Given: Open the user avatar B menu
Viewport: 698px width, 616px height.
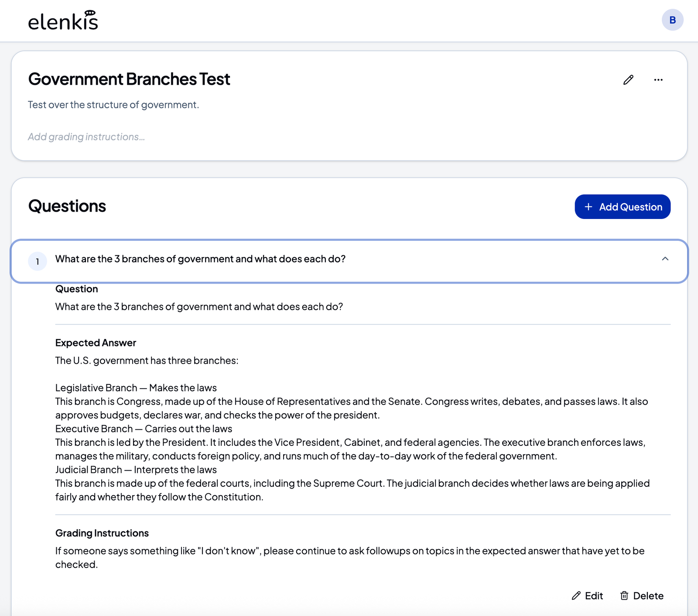Looking at the screenshot, I should [672, 20].
